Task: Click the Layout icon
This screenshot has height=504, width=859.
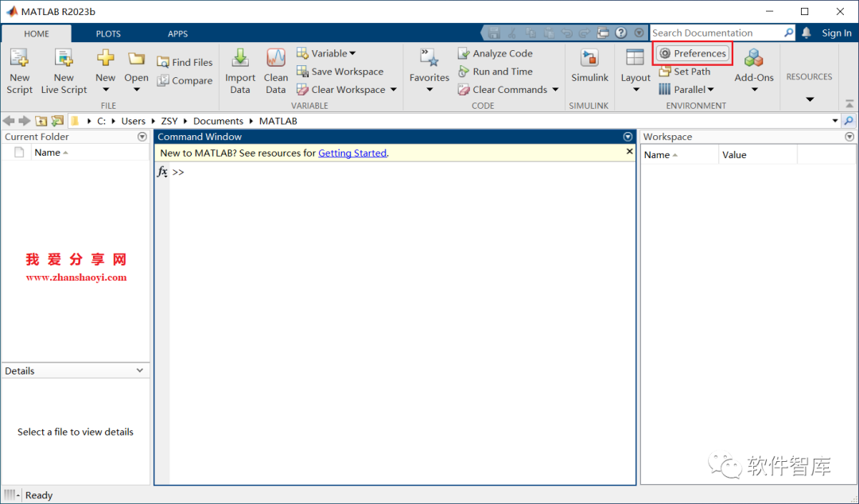Action: click(x=635, y=57)
